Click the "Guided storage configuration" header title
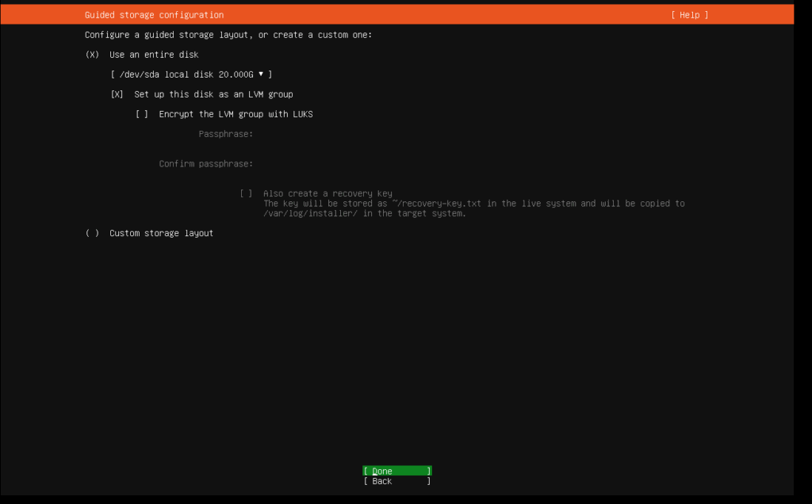 tap(154, 15)
